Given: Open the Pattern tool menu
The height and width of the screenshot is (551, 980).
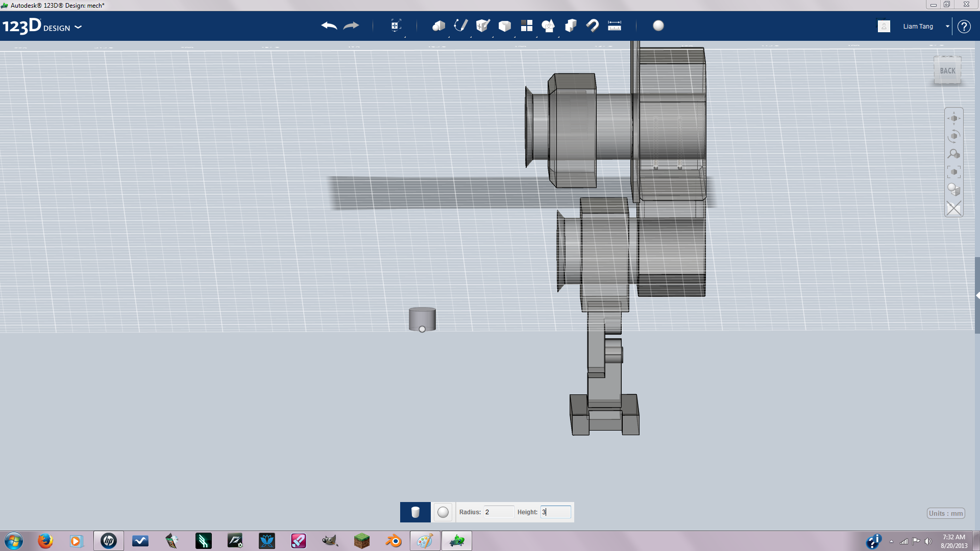Looking at the screenshot, I should (526, 26).
